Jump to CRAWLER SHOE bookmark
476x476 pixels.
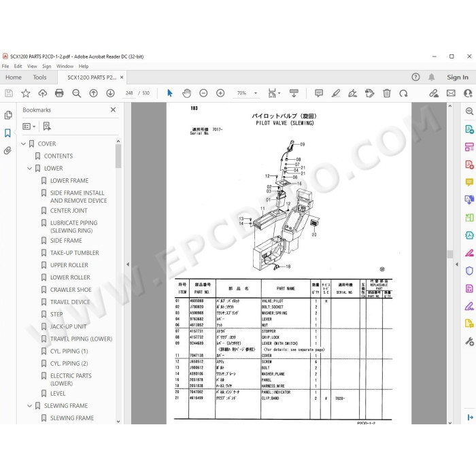click(x=71, y=290)
